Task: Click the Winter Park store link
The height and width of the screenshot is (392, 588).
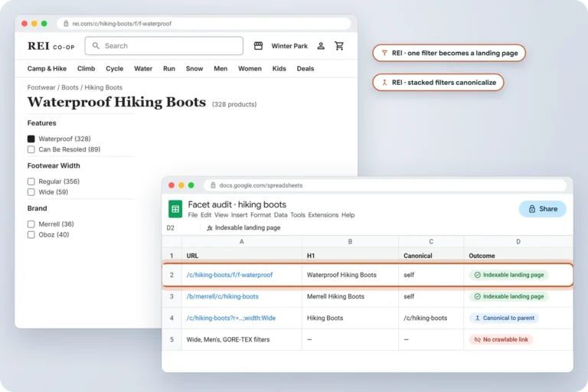Action: point(289,46)
